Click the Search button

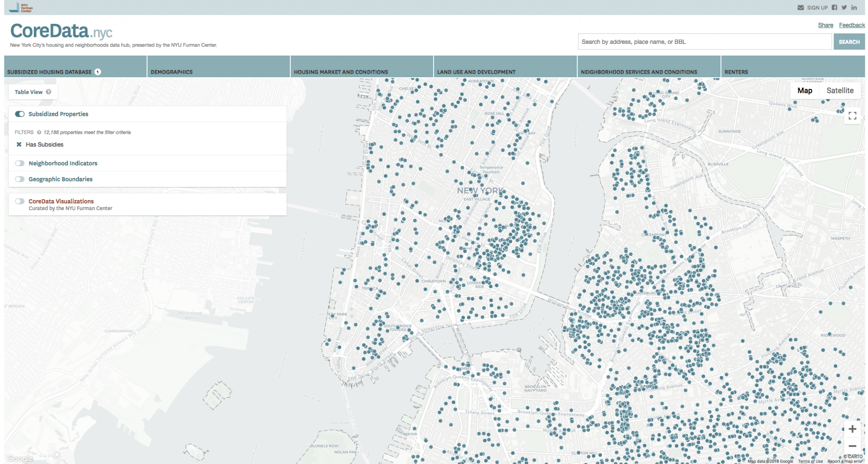click(x=849, y=42)
